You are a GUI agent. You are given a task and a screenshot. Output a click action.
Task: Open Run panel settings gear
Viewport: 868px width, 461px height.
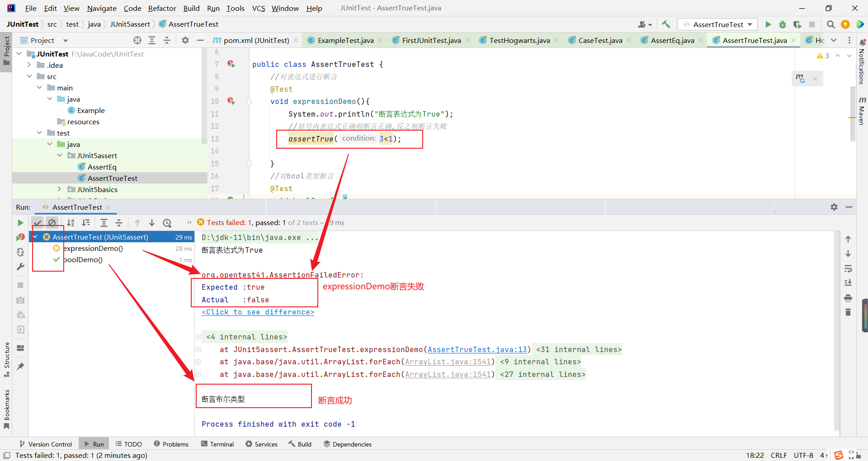834,207
